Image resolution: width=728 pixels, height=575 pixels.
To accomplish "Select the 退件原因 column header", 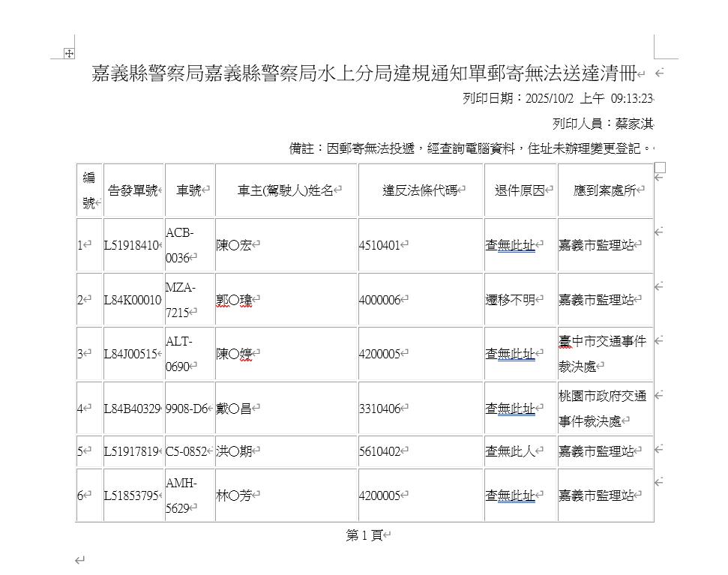I will click(520, 190).
